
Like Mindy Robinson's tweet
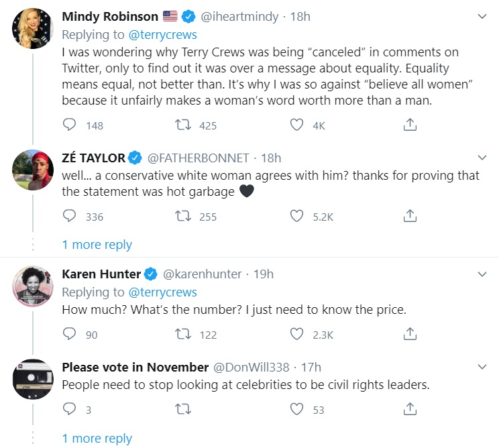click(x=296, y=125)
